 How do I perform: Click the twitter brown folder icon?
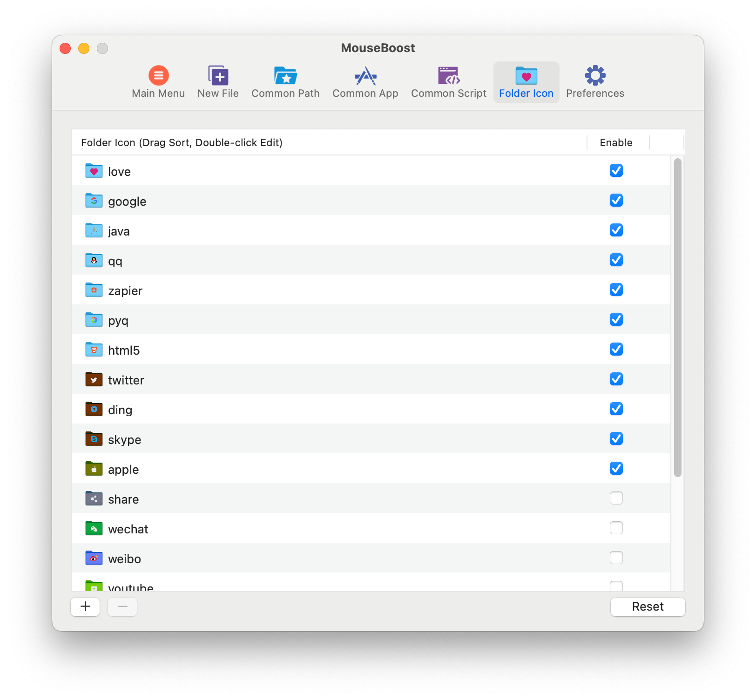click(x=94, y=379)
